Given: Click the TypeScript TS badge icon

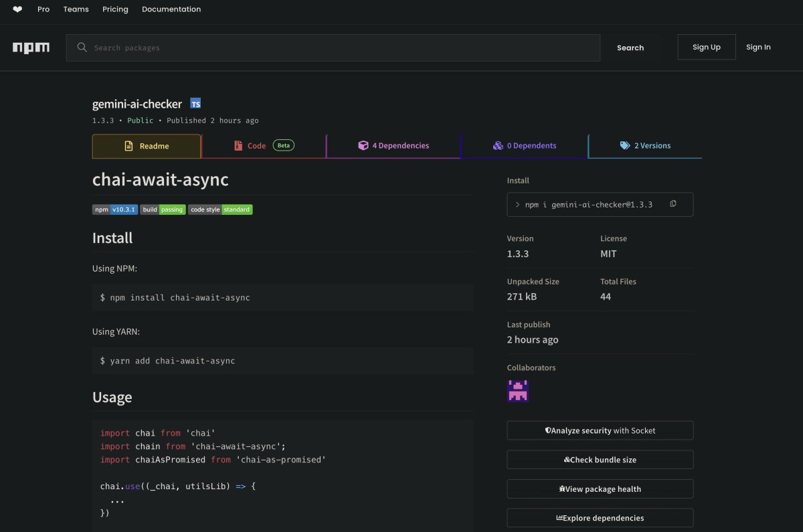Looking at the screenshot, I should (x=195, y=104).
